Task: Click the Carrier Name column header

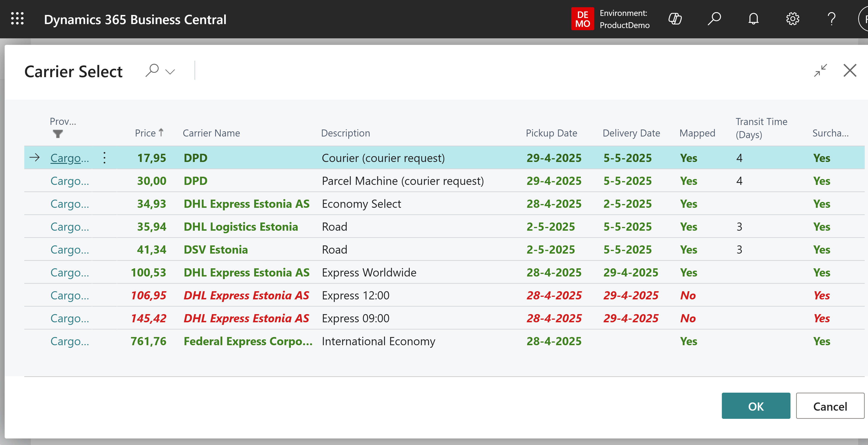Action: [211, 133]
